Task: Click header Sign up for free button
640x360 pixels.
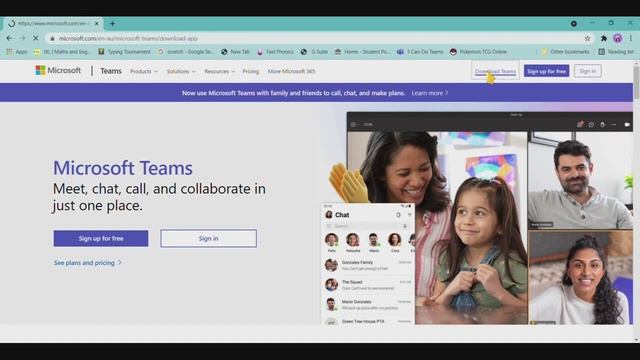Action: (547, 71)
